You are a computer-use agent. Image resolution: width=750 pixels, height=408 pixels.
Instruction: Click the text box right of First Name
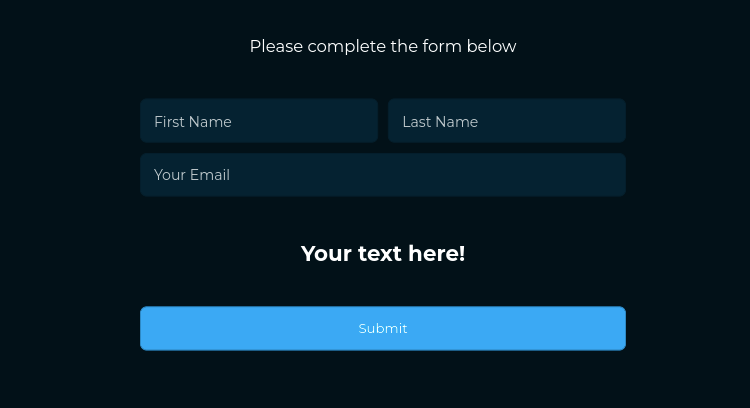pyautogui.click(x=506, y=121)
